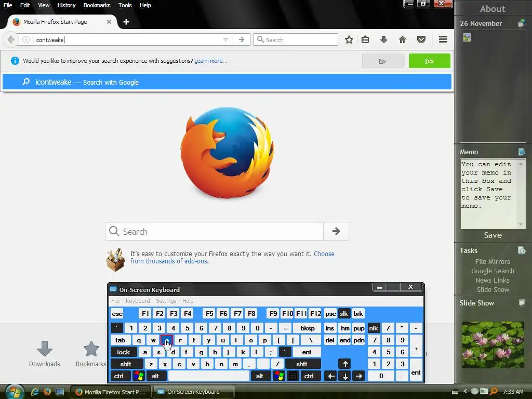Click the start page Search box
532x399 pixels.
click(x=214, y=231)
